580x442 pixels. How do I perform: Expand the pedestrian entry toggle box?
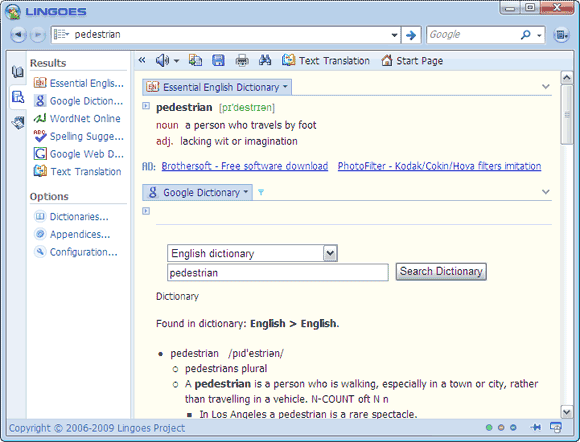(146, 106)
